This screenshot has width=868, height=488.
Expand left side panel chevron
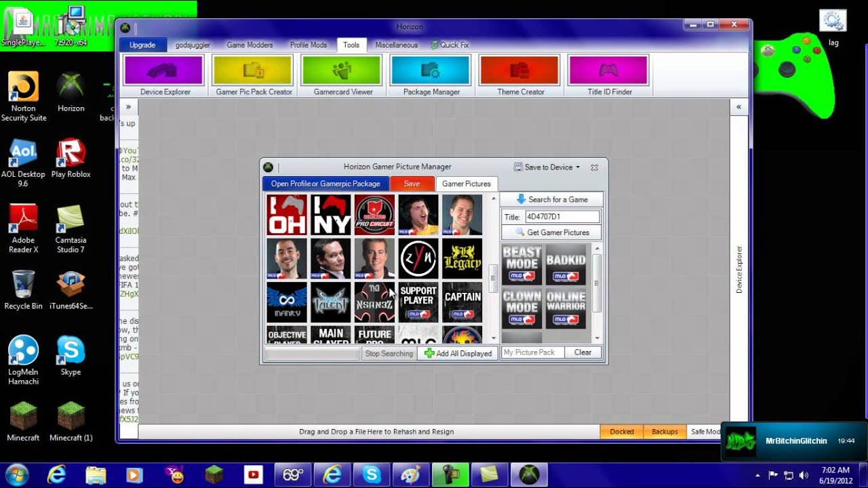128,106
